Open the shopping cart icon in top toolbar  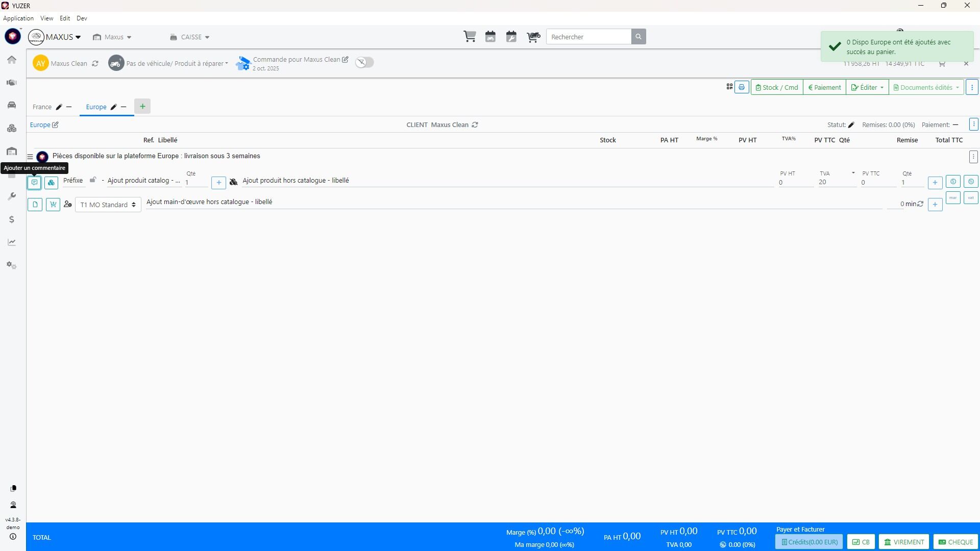(x=470, y=37)
